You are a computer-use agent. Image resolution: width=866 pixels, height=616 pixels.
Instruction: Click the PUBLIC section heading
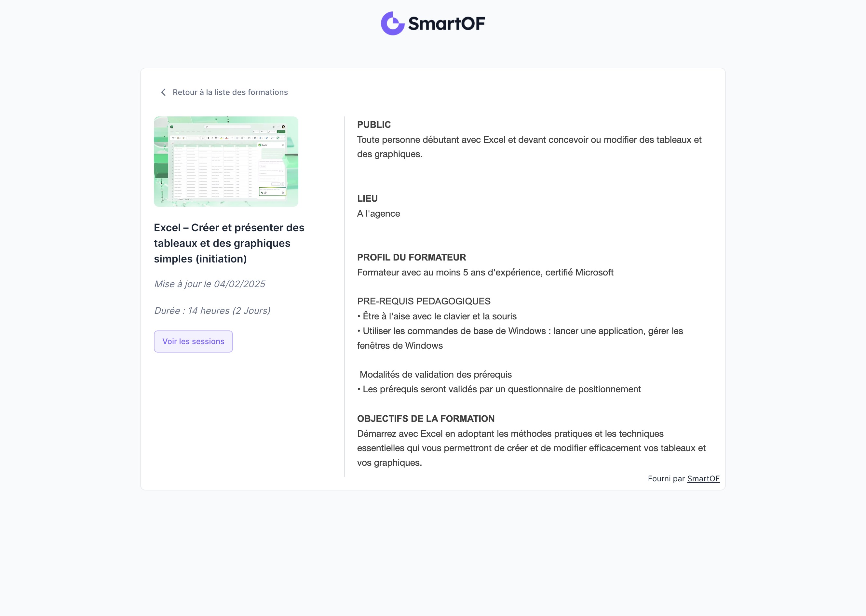[374, 125]
